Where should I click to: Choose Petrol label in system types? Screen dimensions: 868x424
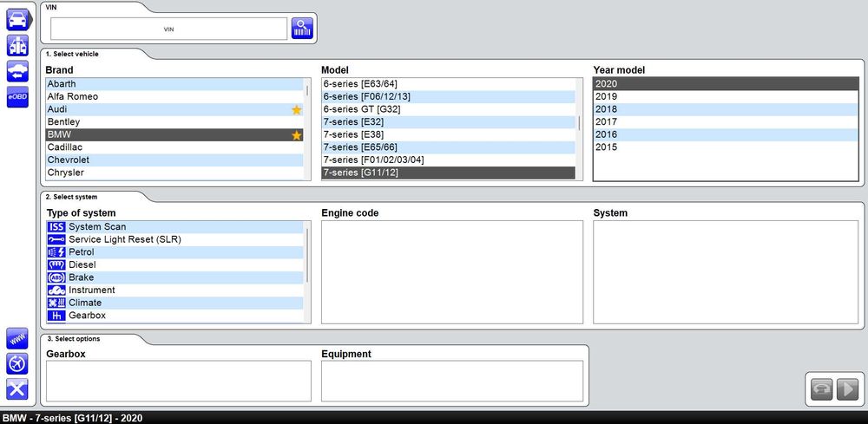coord(82,252)
